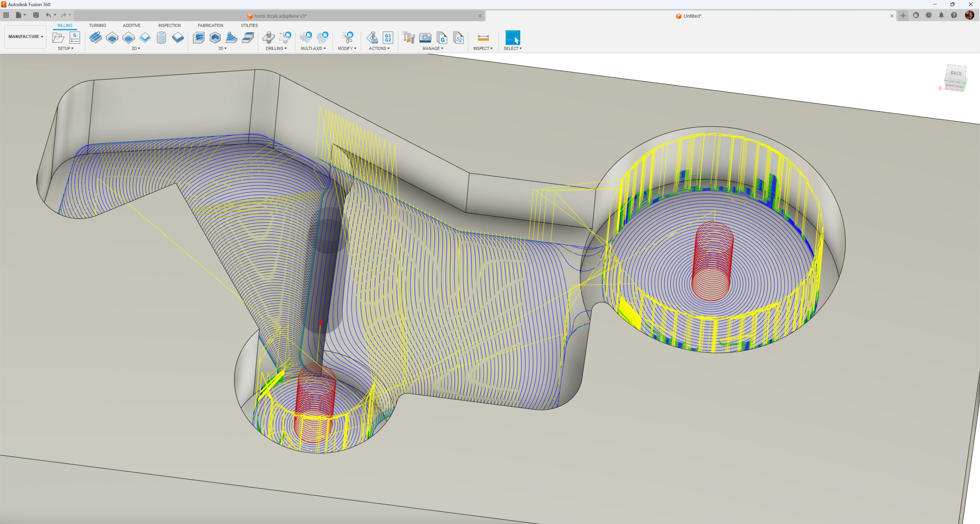Open the MANUFACTURE workspace dropdown
This screenshot has height=524, width=980.
click(26, 36)
